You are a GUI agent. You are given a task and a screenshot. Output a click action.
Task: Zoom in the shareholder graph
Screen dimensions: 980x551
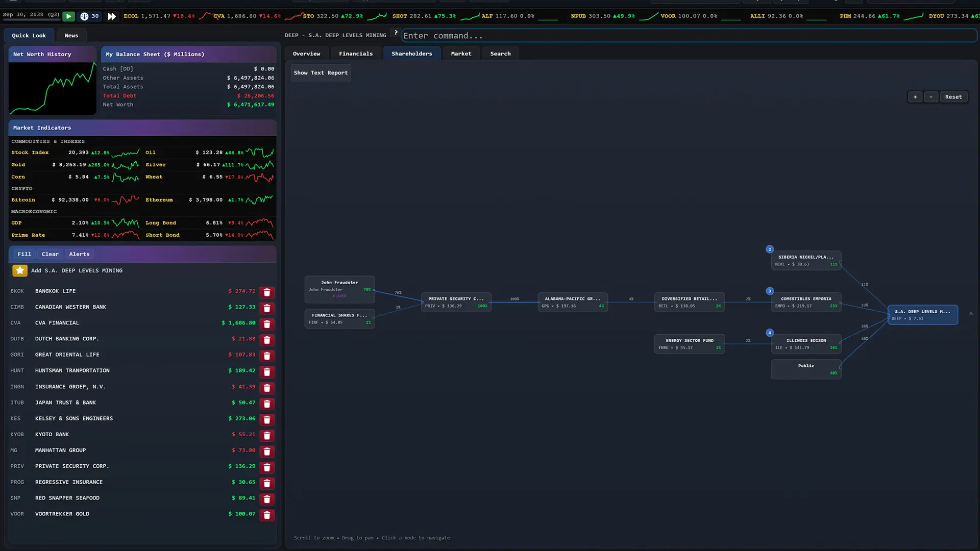[x=915, y=97]
